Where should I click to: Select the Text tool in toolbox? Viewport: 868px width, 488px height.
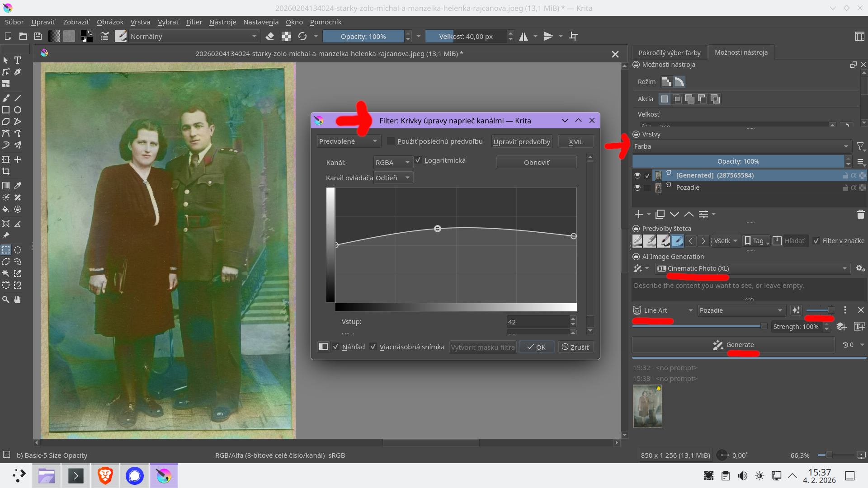pyautogui.click(x=18, y=60)
